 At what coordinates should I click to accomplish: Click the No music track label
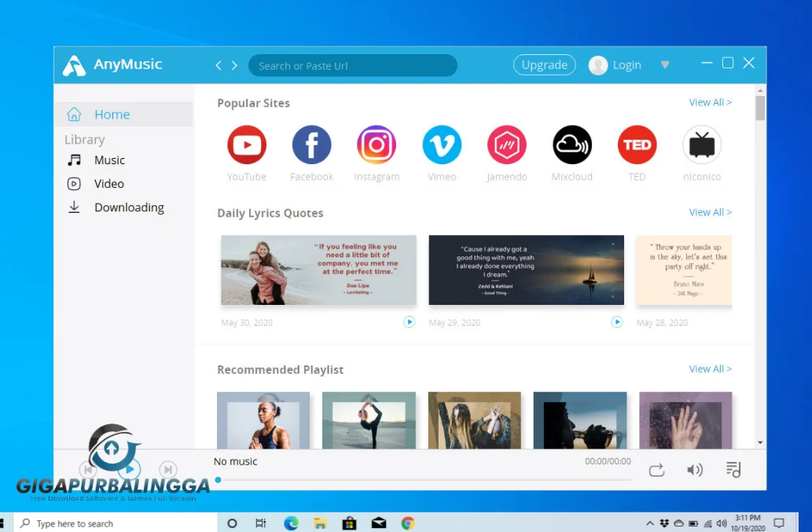point(236,461)
